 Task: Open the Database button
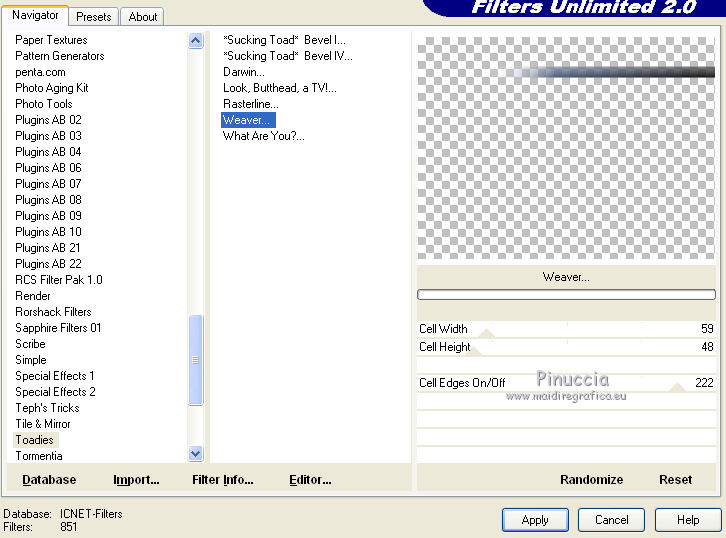(49, 480)
